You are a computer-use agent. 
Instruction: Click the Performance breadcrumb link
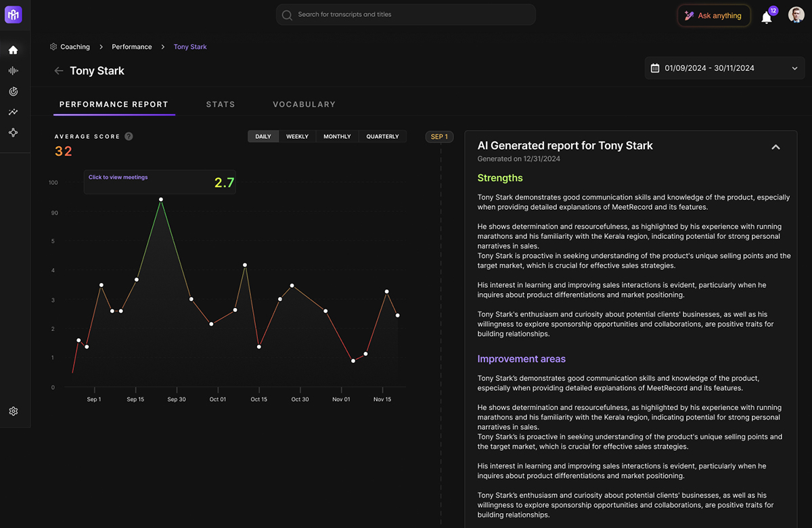pos(132,47)
